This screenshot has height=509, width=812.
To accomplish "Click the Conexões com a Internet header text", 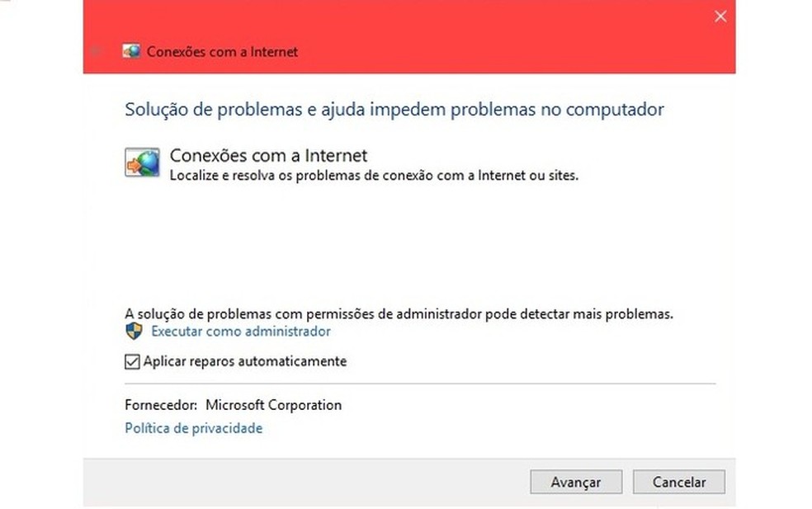I will click(x=222, y=51).
